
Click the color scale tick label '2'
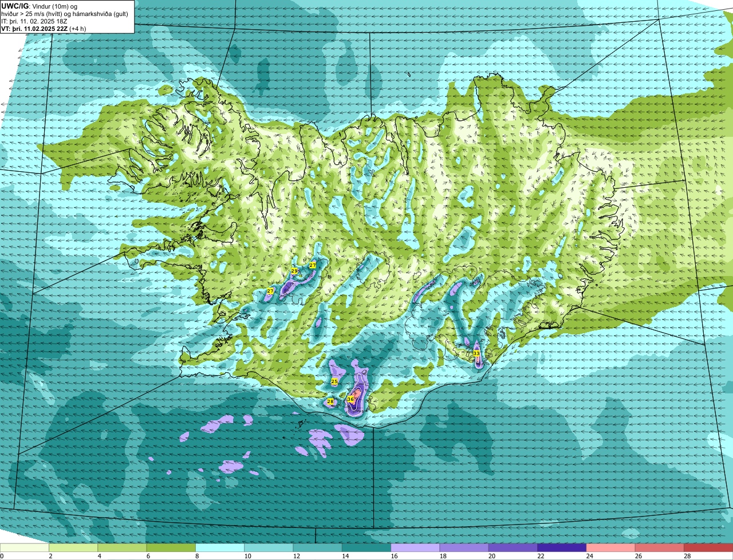tap(50, 556)
